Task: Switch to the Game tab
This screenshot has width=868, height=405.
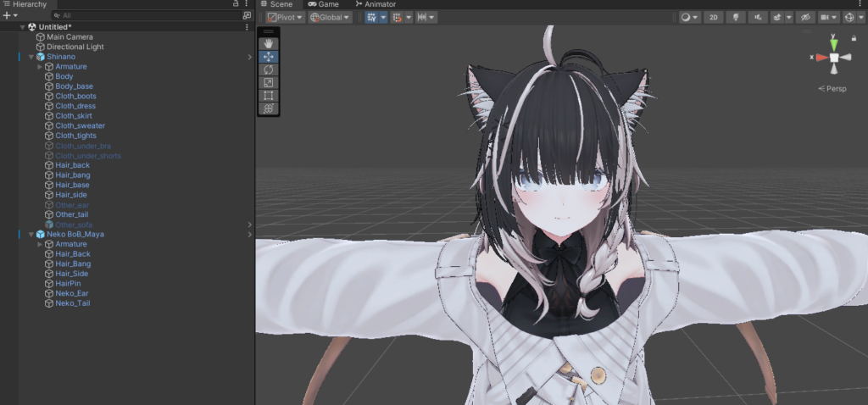Action: 323,4
